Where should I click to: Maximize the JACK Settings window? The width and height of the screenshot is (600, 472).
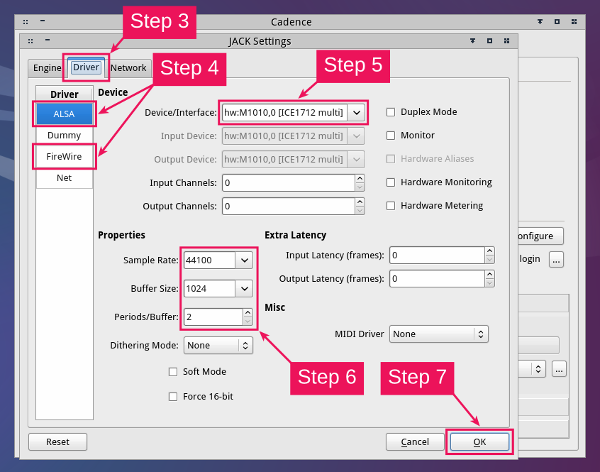(489, 41)
